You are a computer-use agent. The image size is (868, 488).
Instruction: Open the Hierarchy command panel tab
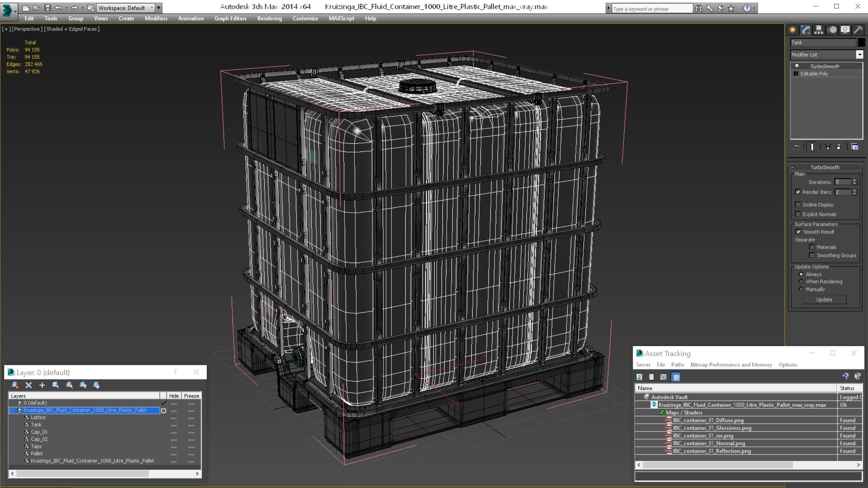(819, 30)
